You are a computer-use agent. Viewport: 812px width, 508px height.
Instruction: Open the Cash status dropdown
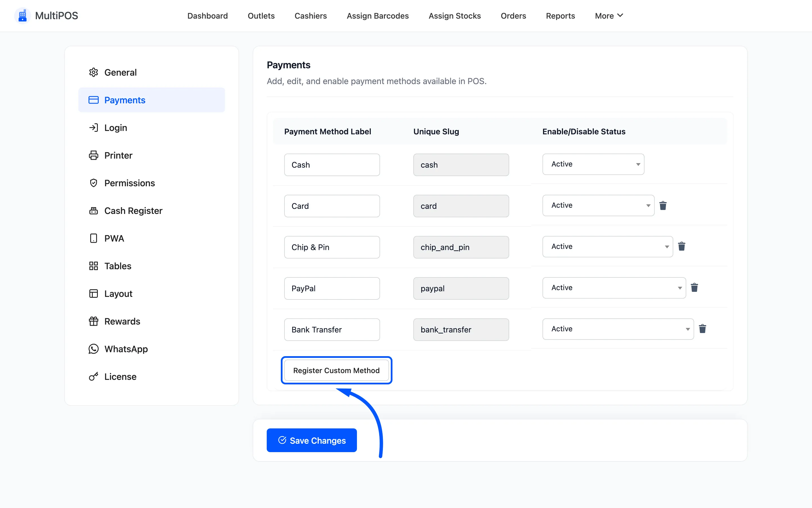coord(593,164)
